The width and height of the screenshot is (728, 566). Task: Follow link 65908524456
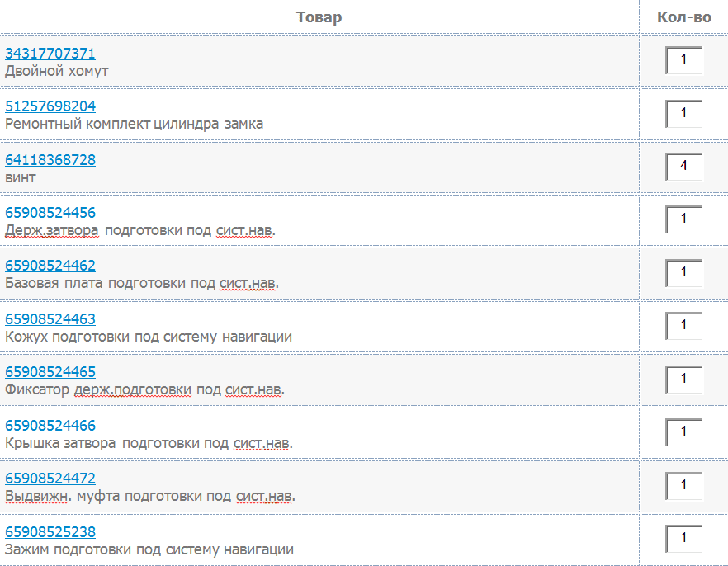point(50,213)
